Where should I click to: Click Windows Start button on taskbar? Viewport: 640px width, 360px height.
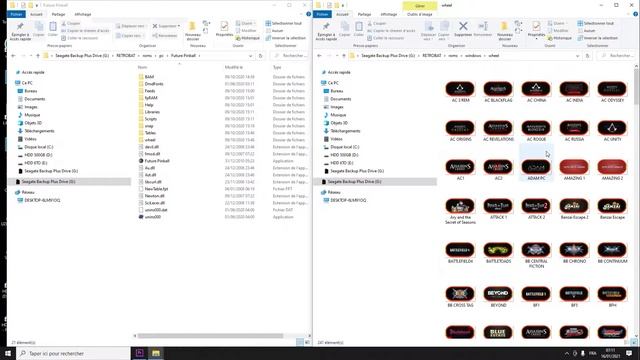8,353
